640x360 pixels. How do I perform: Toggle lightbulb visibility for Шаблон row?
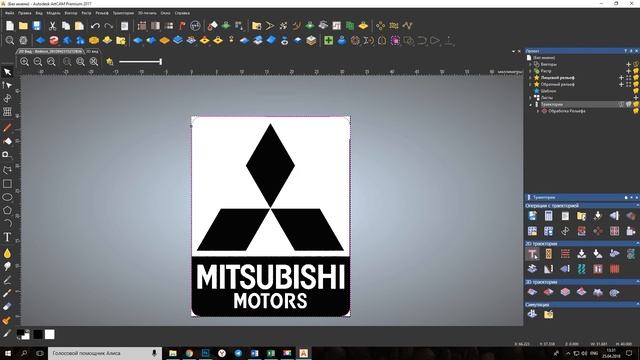tap(636, 91)
